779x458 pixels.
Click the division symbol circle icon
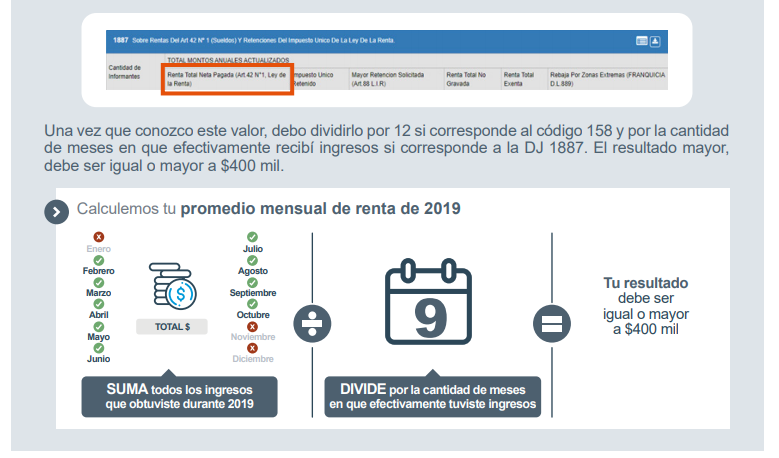point(312,323)
